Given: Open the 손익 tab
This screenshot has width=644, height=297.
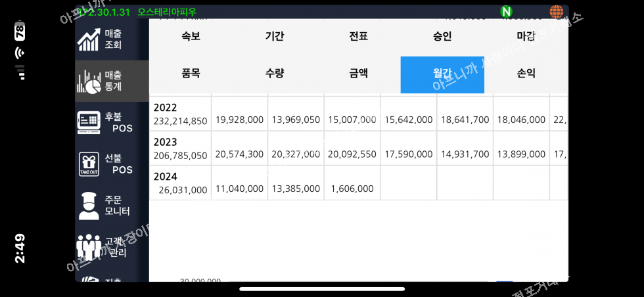Looking at the screenshot, I should (x=526, y=74).
